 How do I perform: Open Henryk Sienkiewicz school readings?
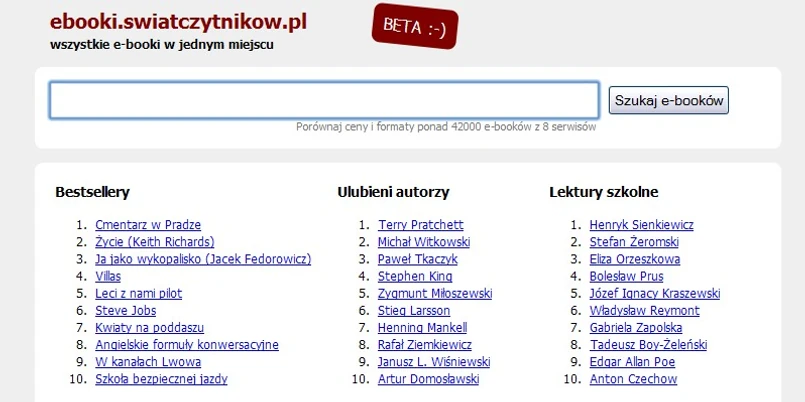[641, 225]
